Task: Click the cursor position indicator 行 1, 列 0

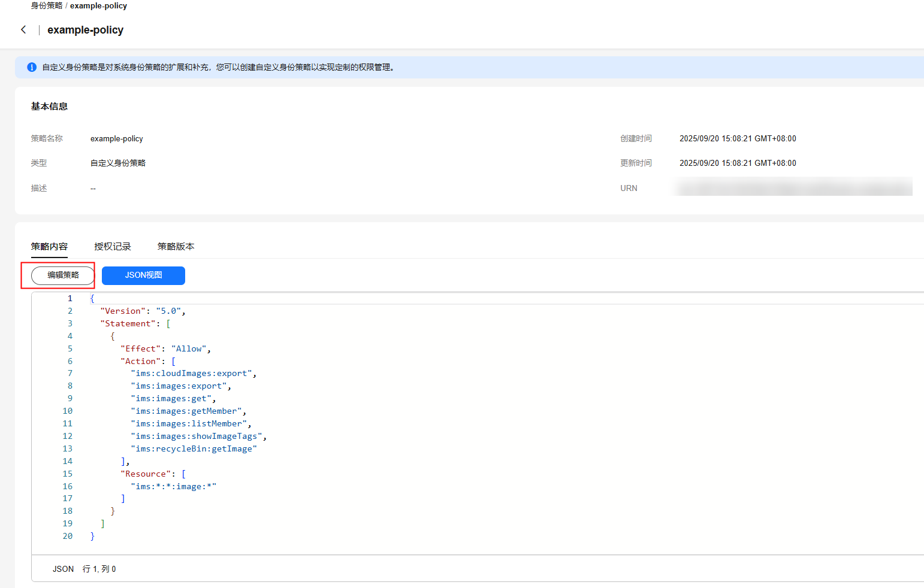Action: point(99,569)
